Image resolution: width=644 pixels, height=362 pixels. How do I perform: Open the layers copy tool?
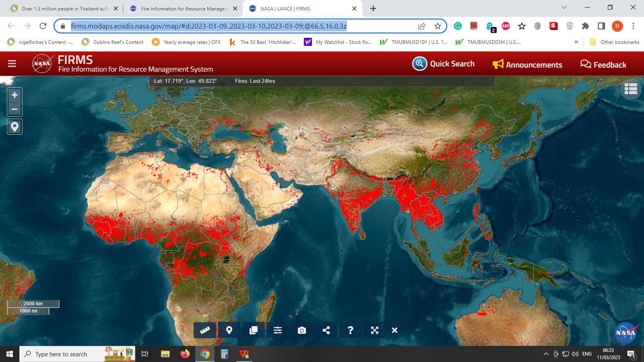(x=253, y=330)
